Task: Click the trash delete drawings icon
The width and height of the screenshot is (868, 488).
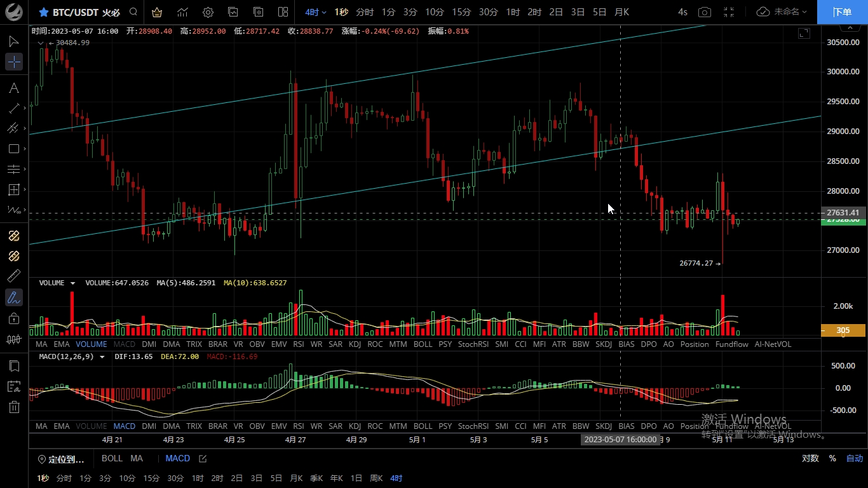Action: (x=13, y=407)
